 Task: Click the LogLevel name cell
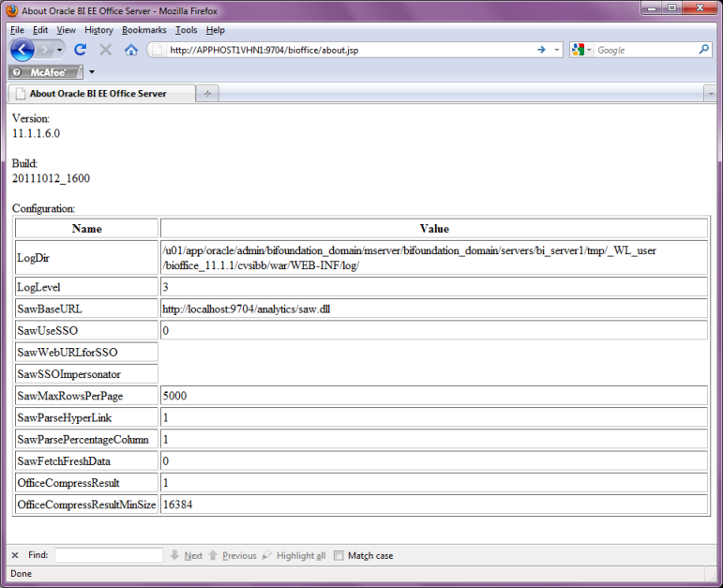86,287
